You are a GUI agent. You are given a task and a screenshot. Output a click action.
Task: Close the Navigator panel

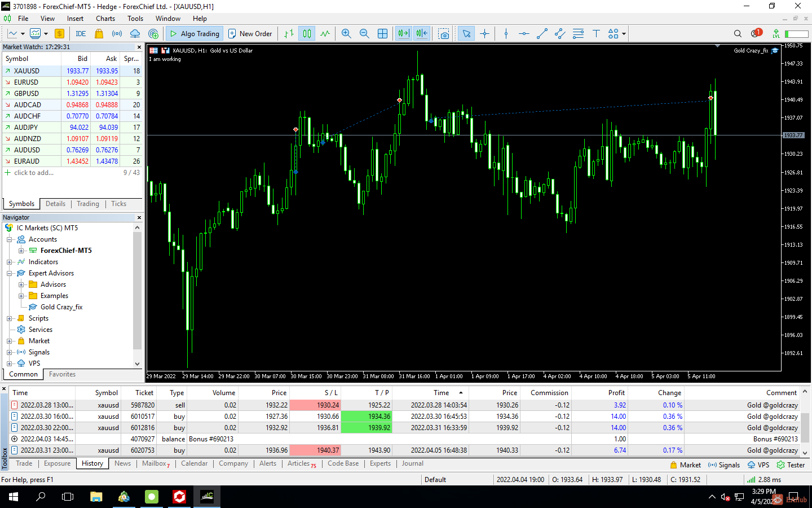(139, 217)
